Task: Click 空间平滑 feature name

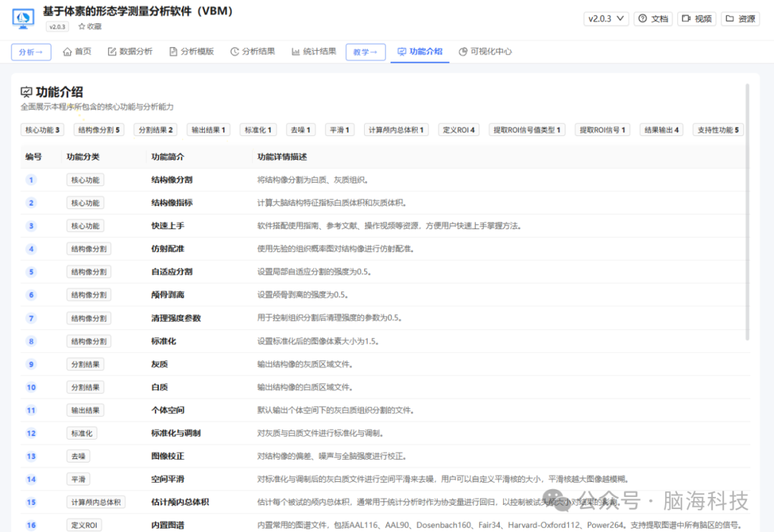Action: pyautogui.click(x=168, y=479)
